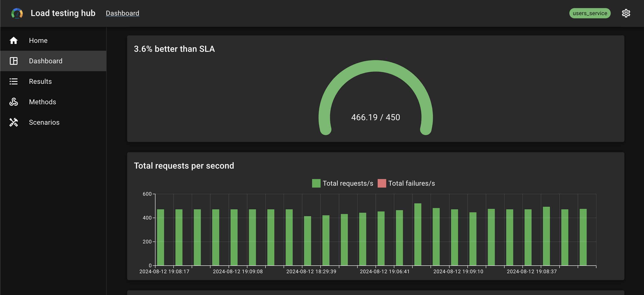Toggle the Total requests/s legend series
This screenshot has height=295, width=644.
point(342,183)
